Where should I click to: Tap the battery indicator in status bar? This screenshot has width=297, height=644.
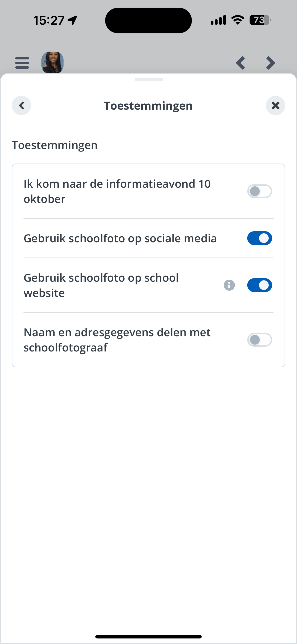tap(260, 20)
